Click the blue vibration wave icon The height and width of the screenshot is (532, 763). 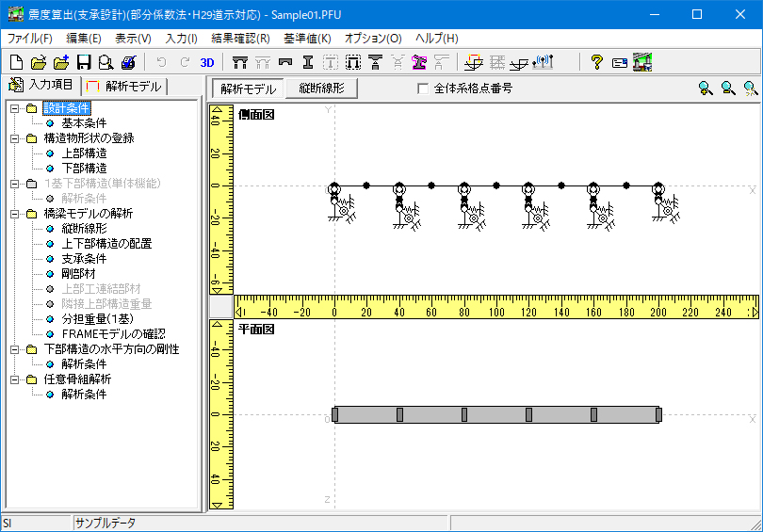click(x=543, y=62)
